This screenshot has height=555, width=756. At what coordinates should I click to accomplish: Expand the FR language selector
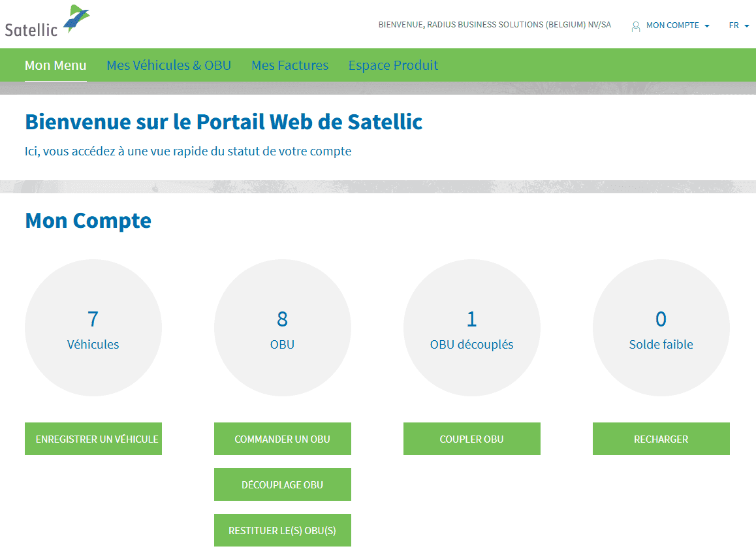(x=738, y=25)
